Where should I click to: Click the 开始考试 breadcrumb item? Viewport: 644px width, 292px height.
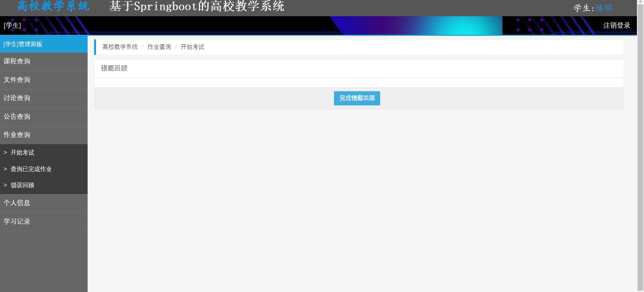(192, 47)
